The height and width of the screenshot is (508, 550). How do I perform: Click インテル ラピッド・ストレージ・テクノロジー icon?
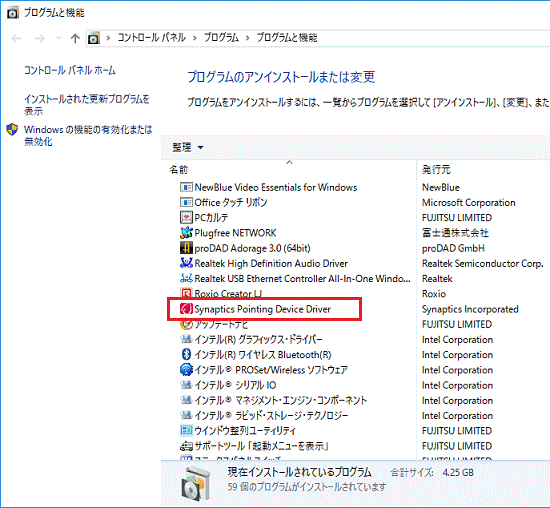point(186,415)
